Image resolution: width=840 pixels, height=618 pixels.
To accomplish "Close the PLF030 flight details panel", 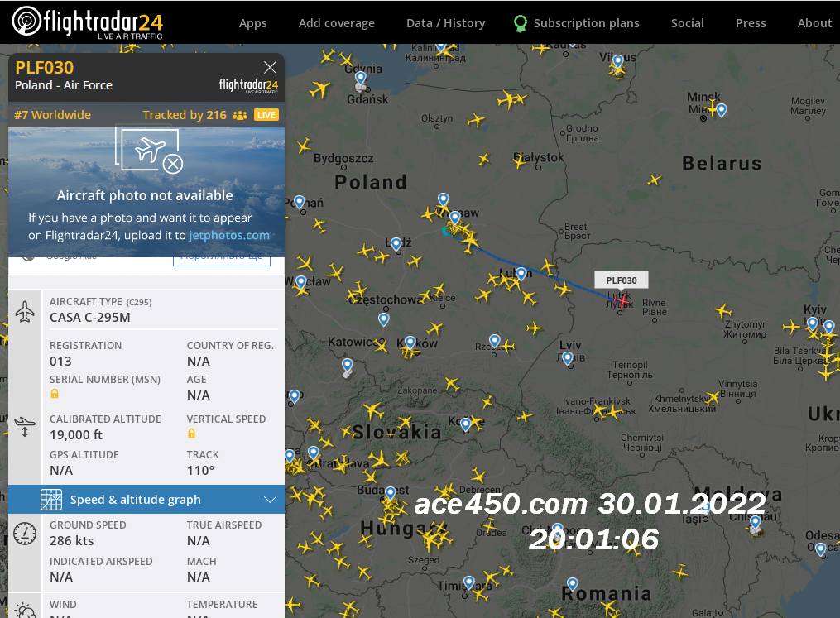I will click(270, 68).
